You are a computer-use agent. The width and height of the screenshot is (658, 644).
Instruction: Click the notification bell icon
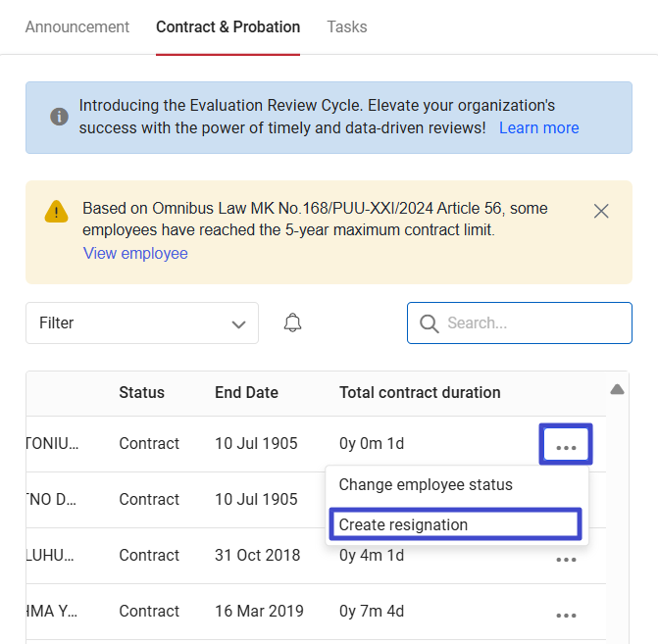[292, 322]
